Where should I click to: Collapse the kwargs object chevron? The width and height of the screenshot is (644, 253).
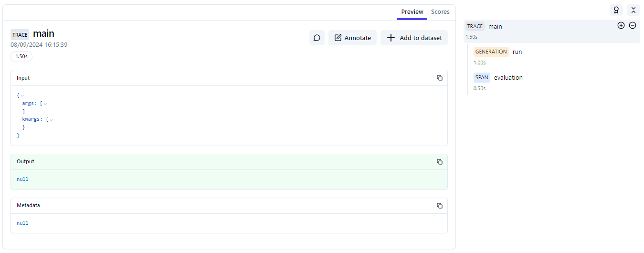(51, 120)
